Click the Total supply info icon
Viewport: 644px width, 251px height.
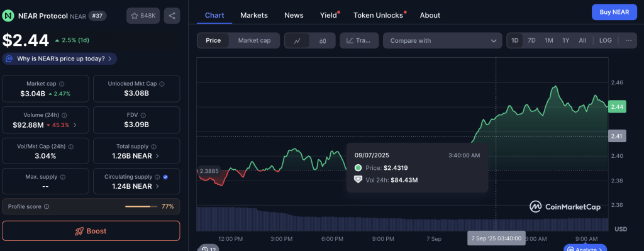tap(153, 147)
